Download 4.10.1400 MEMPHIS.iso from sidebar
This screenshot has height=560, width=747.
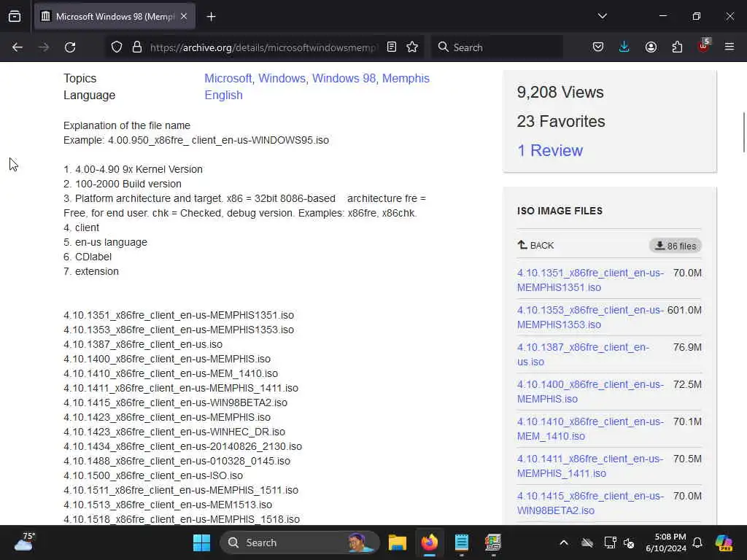(x=589, y=392)
